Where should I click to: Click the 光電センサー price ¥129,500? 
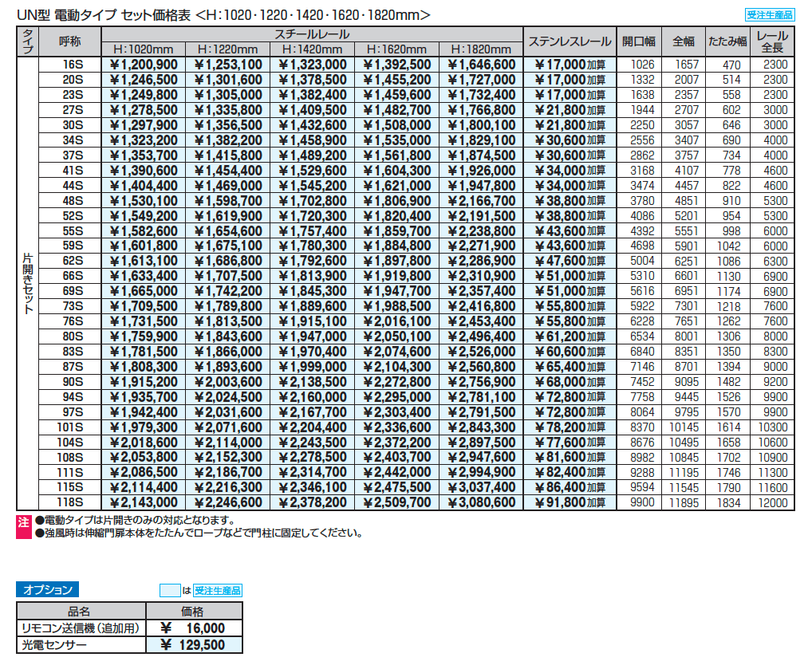193,645
